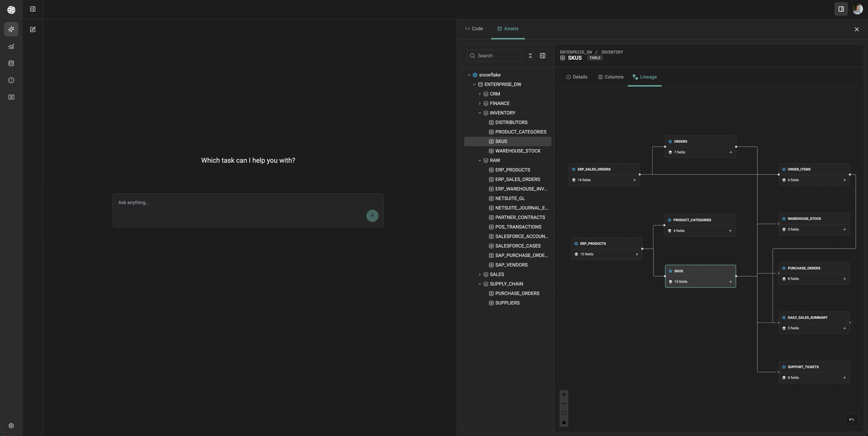Zoom out on the lineage graph
Image resolution: width=868 pixels, height=436 pixels.
click(x=564, y=404)
